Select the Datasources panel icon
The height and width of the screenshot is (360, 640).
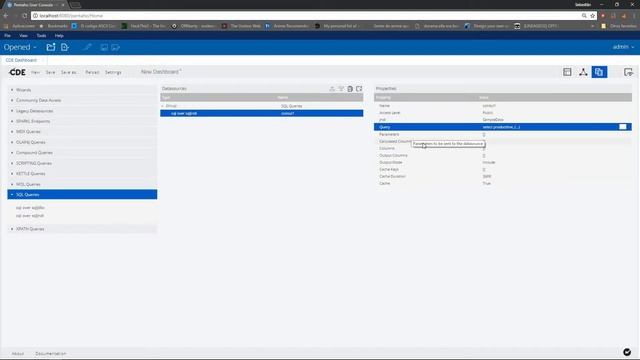pos(599,72)
